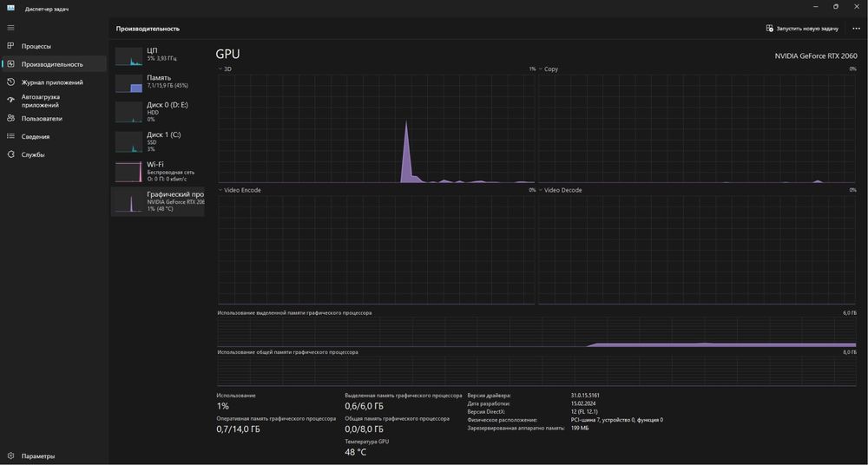The image size is (868, 465).
Task: Click the shared GPU memory graph
Action: [537, 371]
